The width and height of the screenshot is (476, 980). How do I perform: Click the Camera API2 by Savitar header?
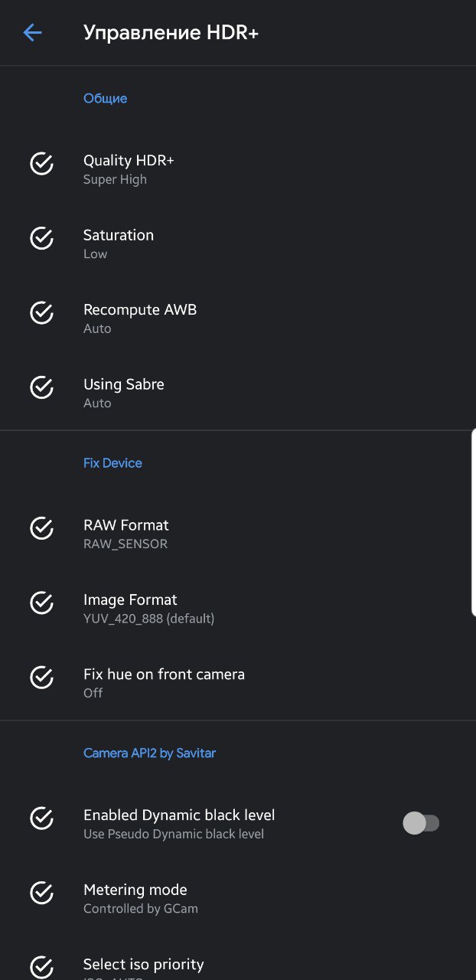click(x=149, y=753)
